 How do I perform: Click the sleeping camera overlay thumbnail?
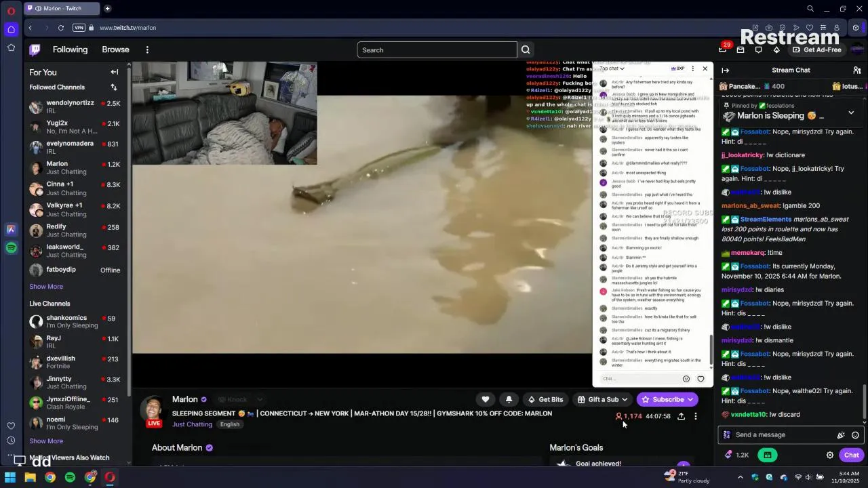224,113
